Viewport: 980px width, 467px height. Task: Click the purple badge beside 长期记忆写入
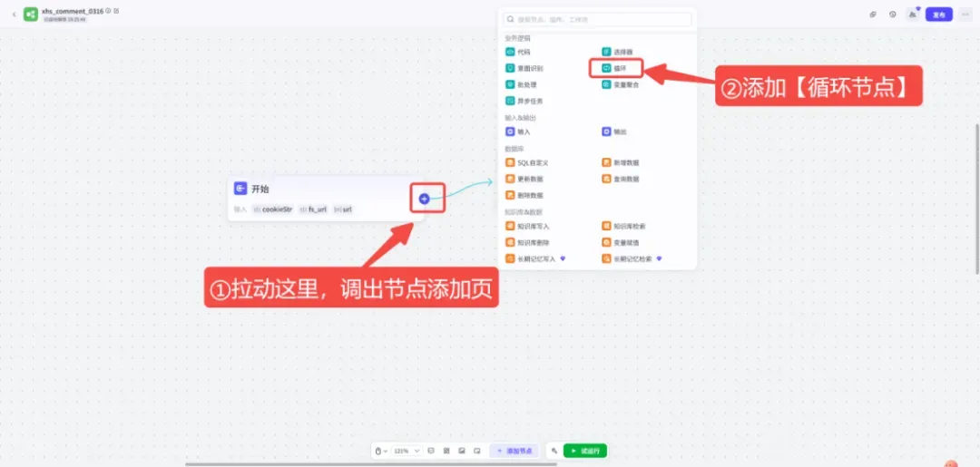[563, 258]
